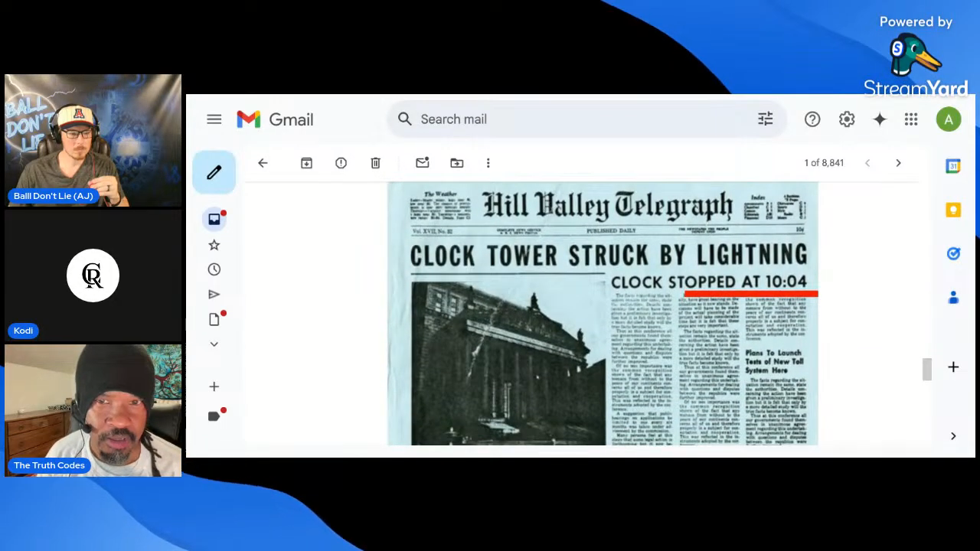Click the email scrollbar thumb
980x551 pixels.
(926, 369)
